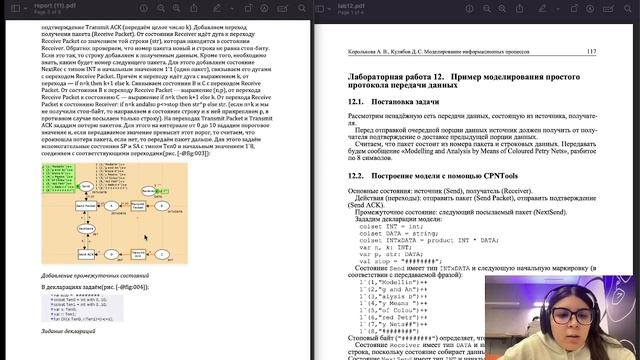Image resolution: width=640 pixels, height=360 pixels.
Task: Show inspector info in report (11).pdf window
Action: 144,8
